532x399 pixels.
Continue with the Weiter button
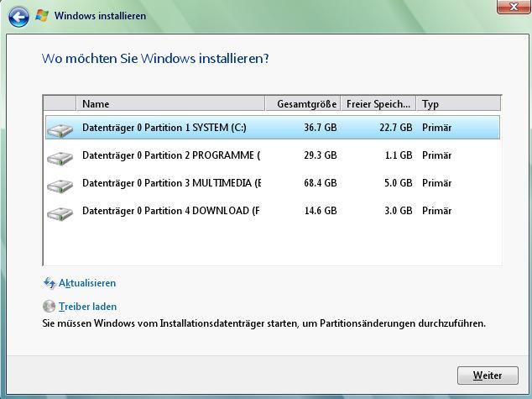[x=488, y=375]
